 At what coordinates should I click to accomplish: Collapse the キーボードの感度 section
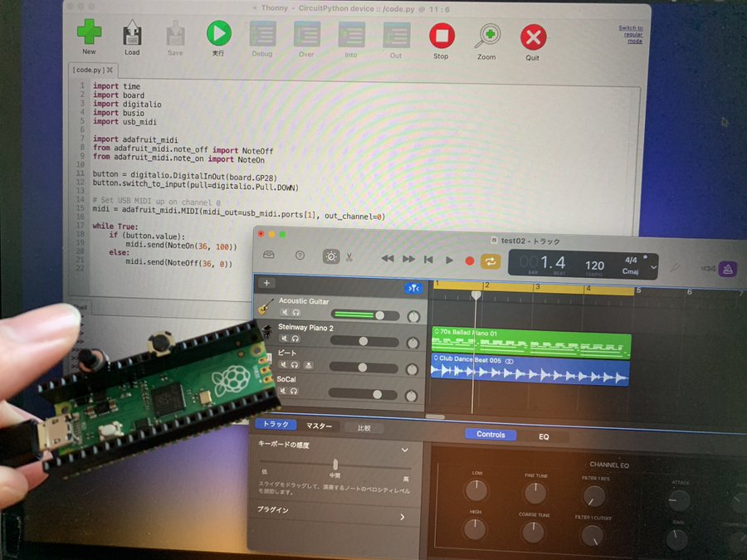tap(405, 450)
